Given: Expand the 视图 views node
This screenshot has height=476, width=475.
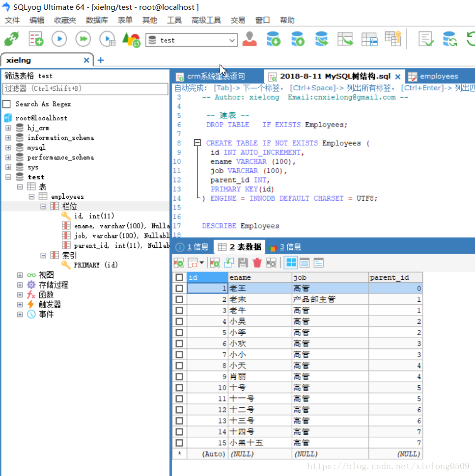Looking at the screenshot, I should (20, 275).
